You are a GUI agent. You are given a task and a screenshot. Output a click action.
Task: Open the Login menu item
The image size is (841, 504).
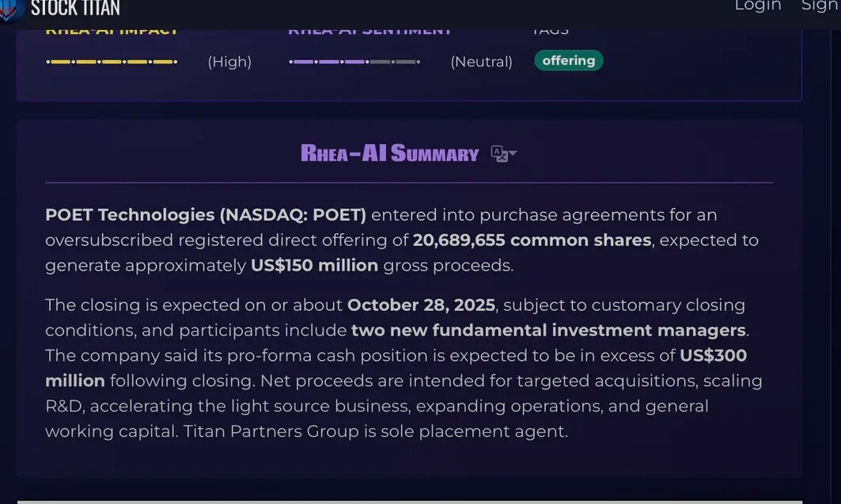pos(757,6)
